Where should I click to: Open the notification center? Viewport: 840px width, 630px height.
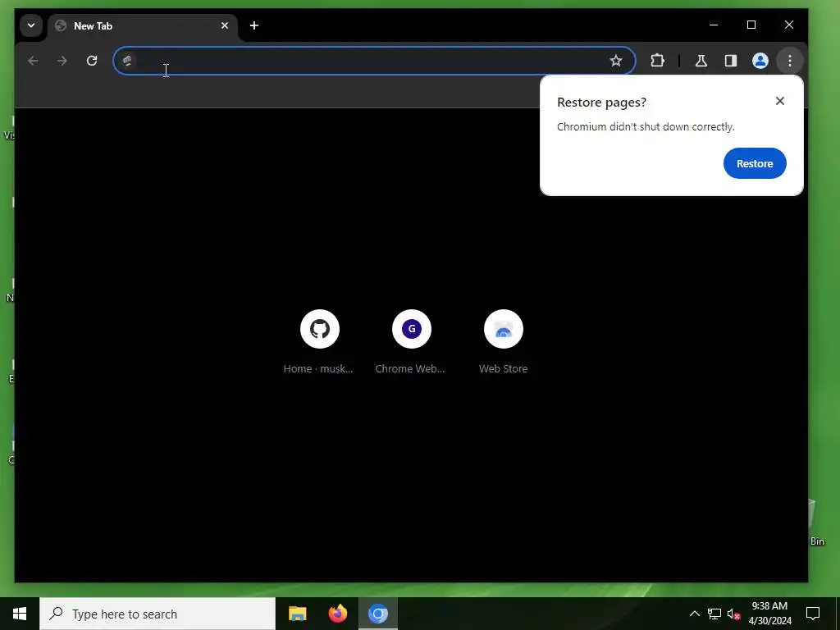(x=813, y=614)
